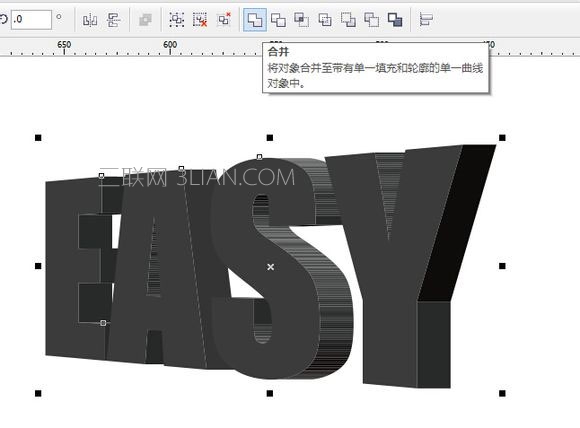
Task: Click the Ungroup All icon
Action: (224, 20)
